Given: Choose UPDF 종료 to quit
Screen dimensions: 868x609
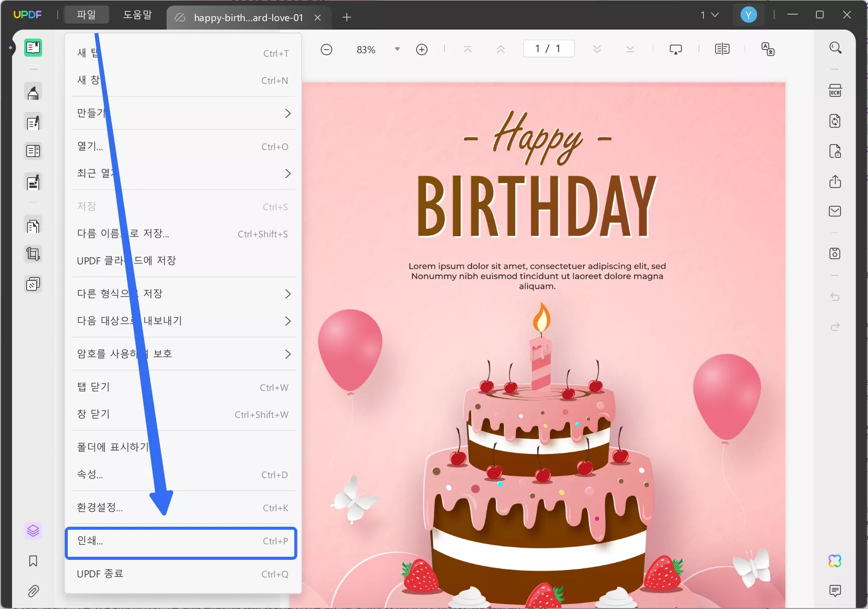Looking at the screenshot, I should pyautogui.click(x=183, y=574).
